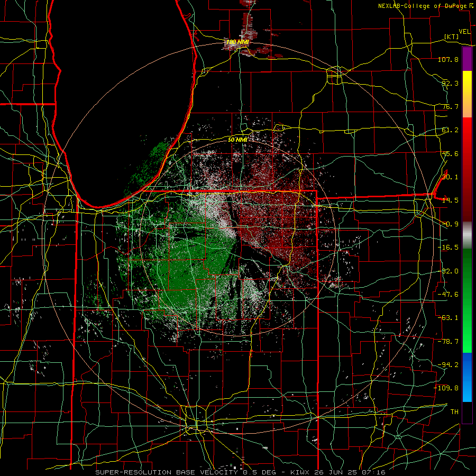The height and width of the screenshot is (476, 476).
Task: Pick the 61.2 legend value
Action: point(450,130)
